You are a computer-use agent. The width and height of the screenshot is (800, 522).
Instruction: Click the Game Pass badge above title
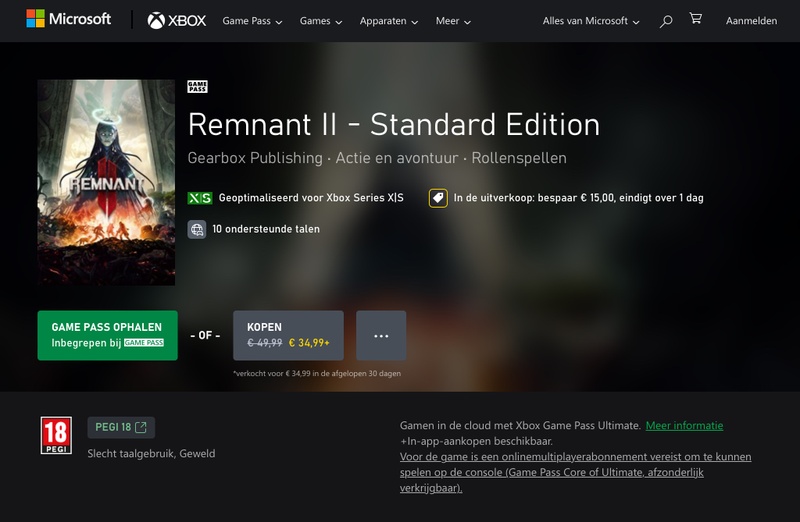(x=197, y=86)
